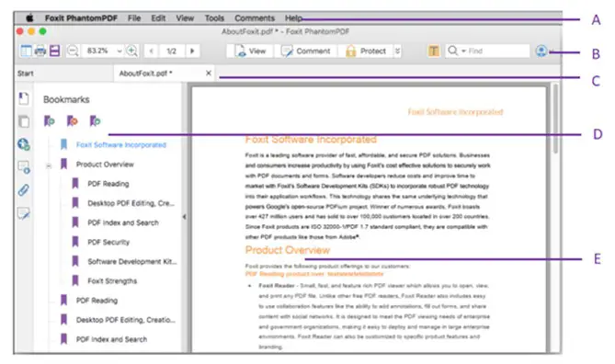The height and width of the screenshot is (364, 615).
Task: Open the Tools menu
Action: (214, 18)
